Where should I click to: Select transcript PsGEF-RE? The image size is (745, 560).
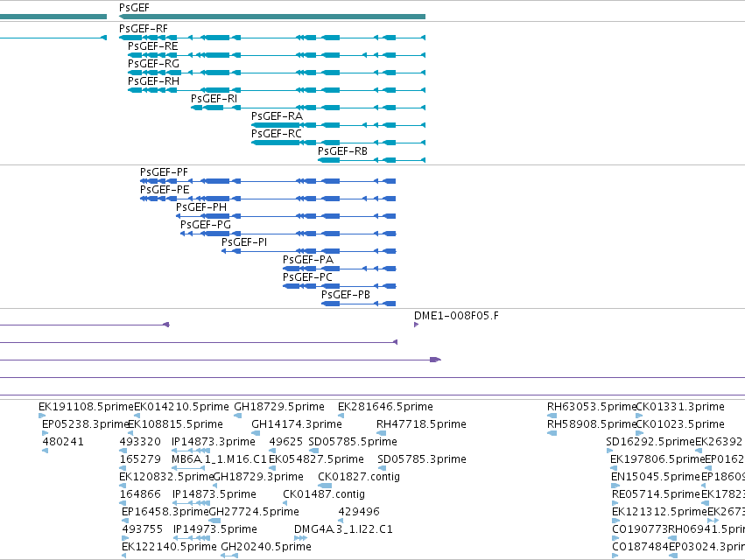pos(152,46)
